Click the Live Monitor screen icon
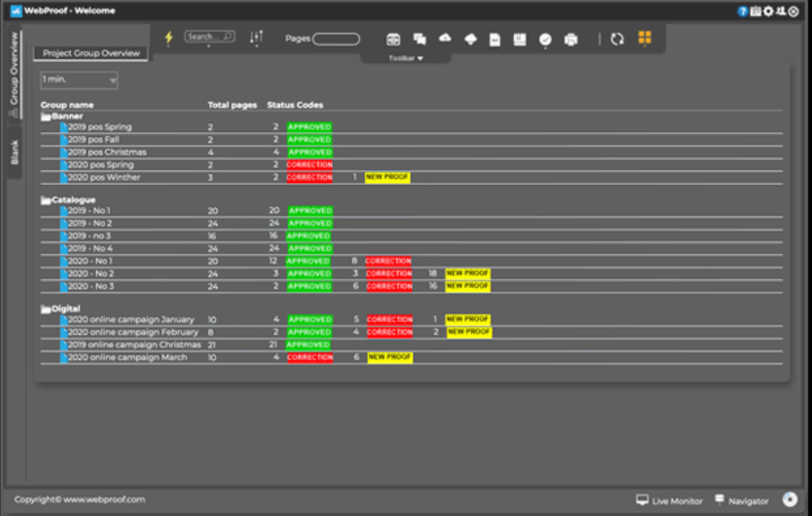The image size is (812, 516). [642, 500]
